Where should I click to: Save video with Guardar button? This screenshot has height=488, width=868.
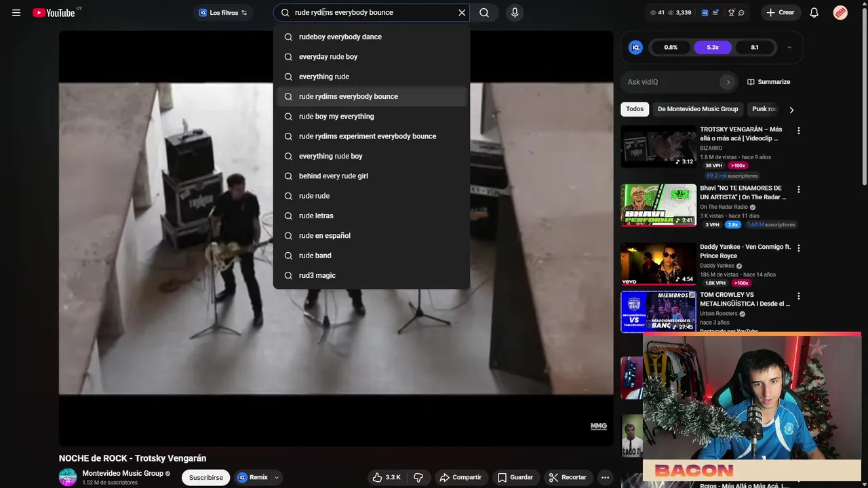(x=515, y=478)
